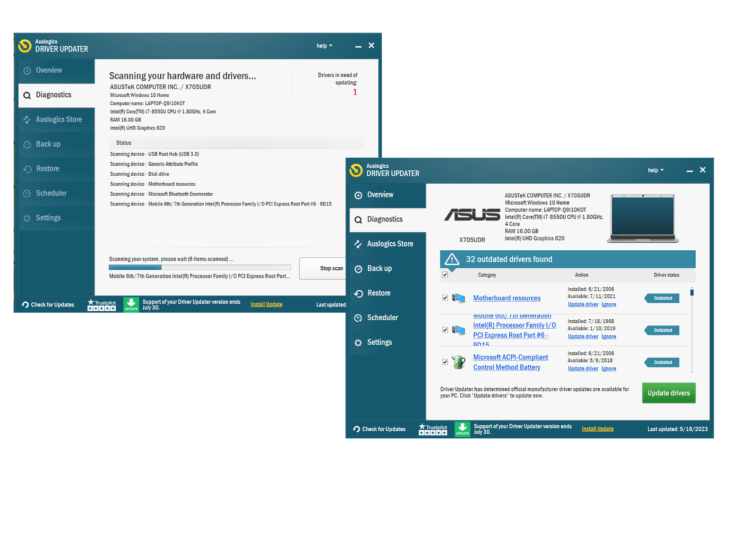Click the Trustpilot rating icon in results window

[x=433, y=429]
